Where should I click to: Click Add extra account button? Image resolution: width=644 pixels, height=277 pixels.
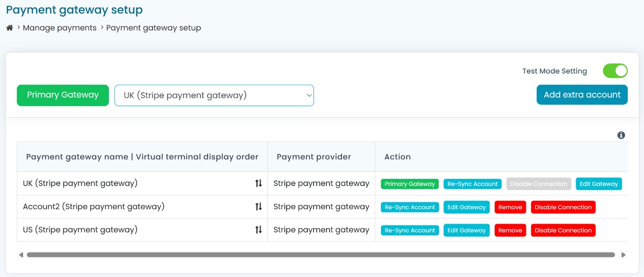pyautogui.click(x=582, y=95)
